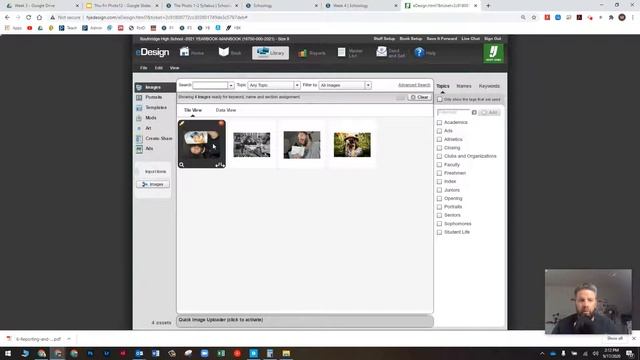The image size is (640, 360).
Task: Switch to the Topics tag tab
Action: tap(443, 86)
